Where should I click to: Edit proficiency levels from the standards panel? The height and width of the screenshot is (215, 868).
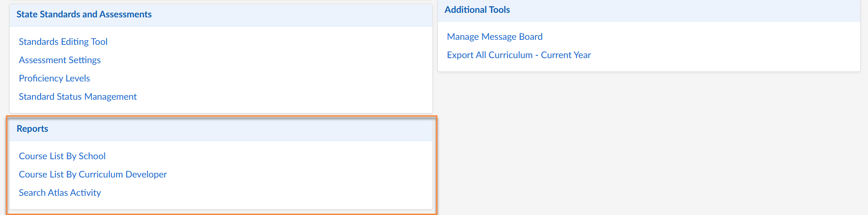(54, 78)
